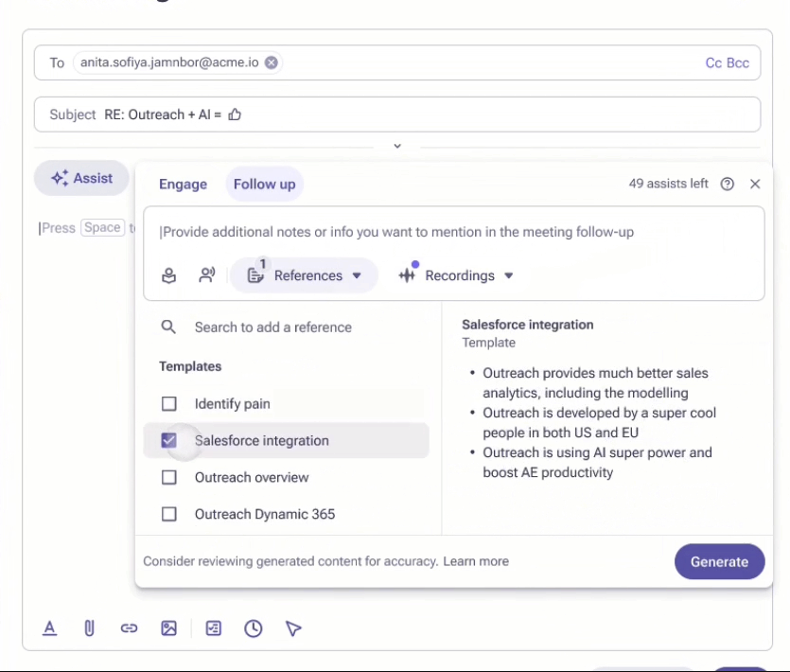Click 'Outreach is using AI super power' bullet

pyautogui.click(x=598, y=463)
